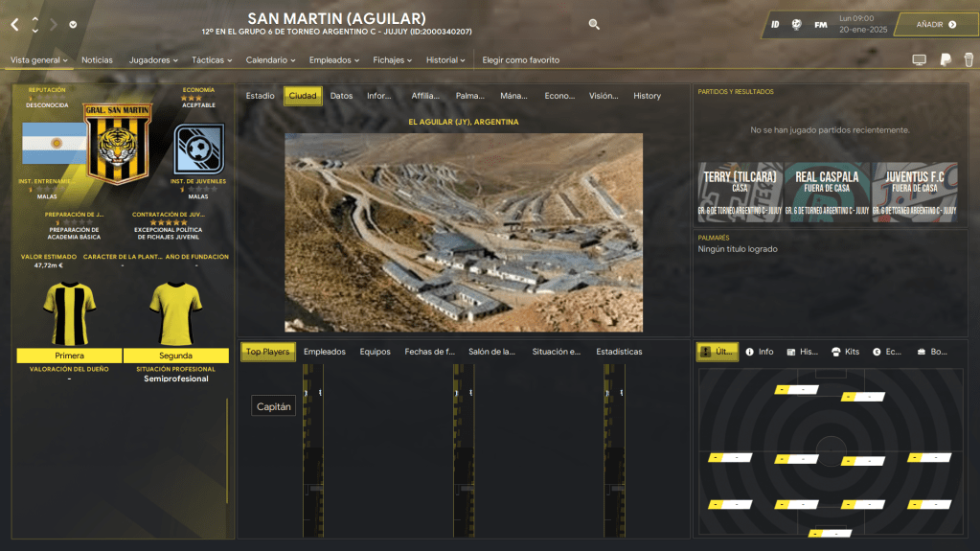Expand the Fichajes dropdown menu

coord(393,60)
